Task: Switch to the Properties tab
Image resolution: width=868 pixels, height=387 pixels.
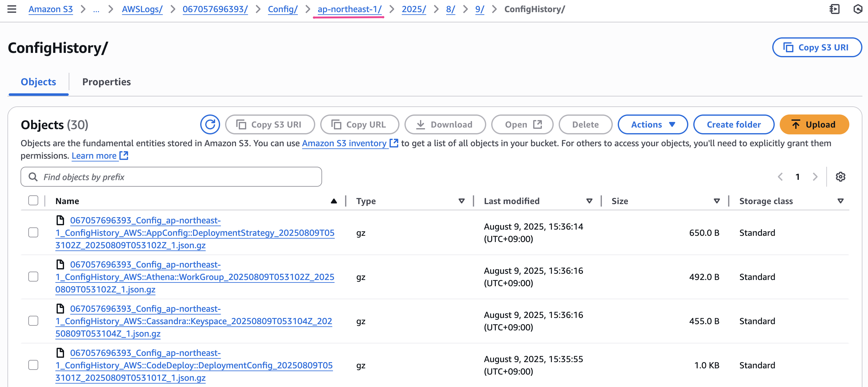Action: point(106,82)
